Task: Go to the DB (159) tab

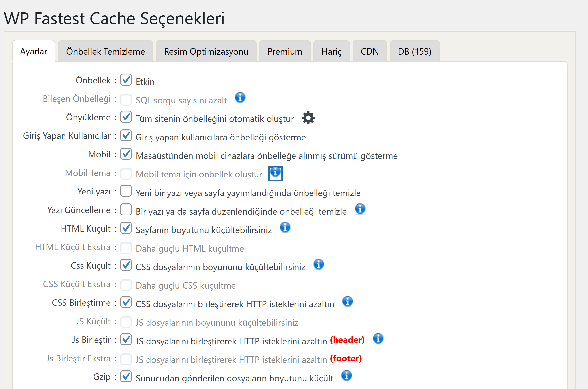Action: 415,51
